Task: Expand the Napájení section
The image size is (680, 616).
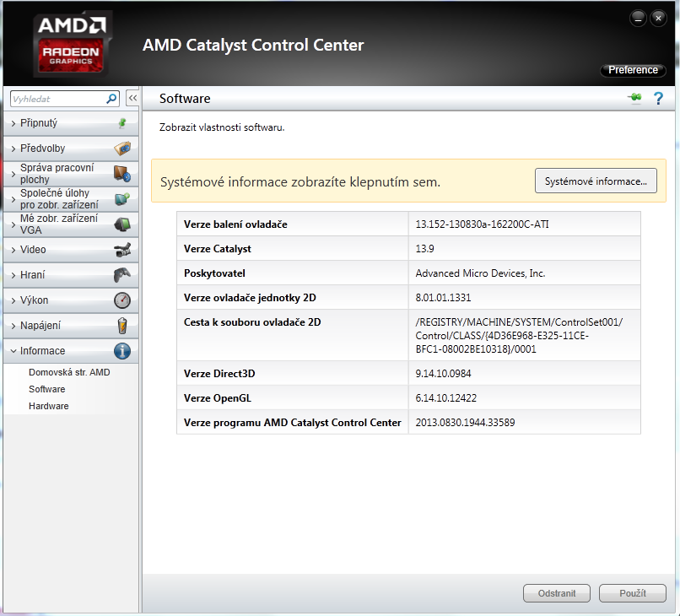Action: coord(71,326)
